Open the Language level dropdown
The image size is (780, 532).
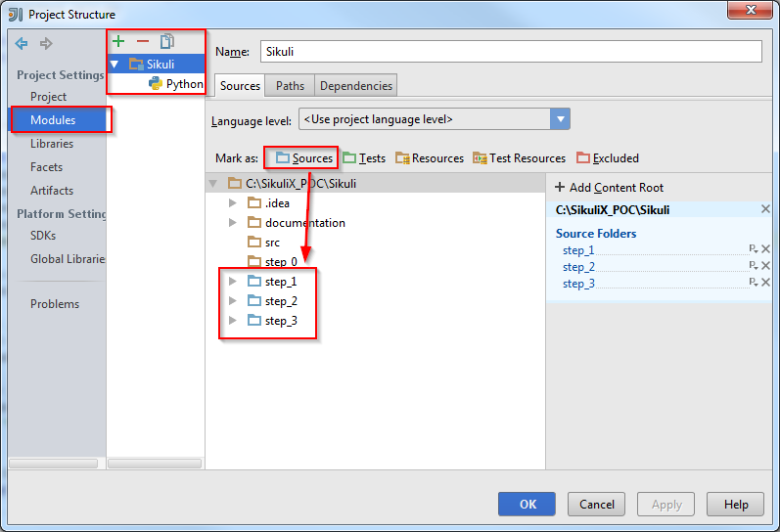coord(560,119)
